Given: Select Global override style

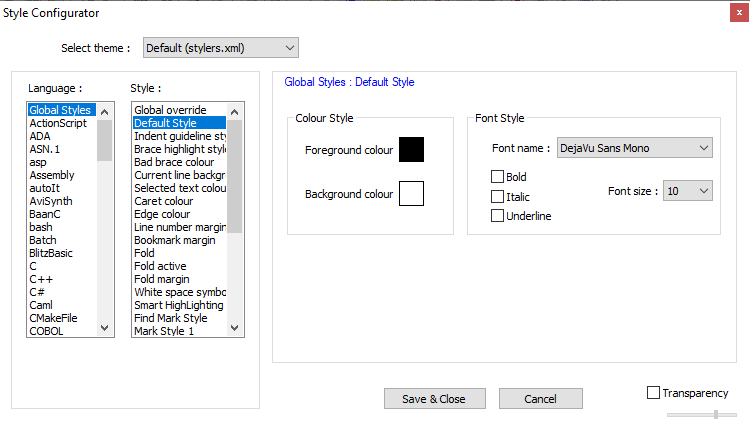Looking at the screenshot, I should pyautogui.click(x=179, y=110).
